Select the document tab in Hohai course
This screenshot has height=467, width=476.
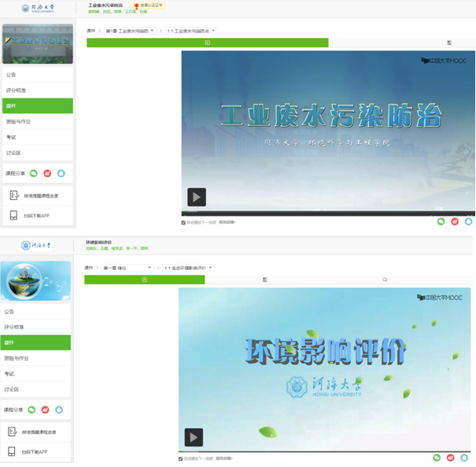264,280
